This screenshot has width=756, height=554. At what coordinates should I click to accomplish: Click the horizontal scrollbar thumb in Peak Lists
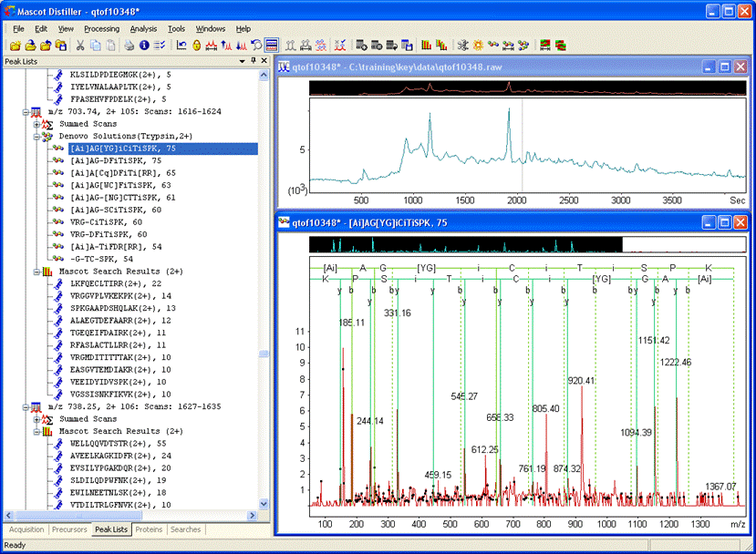click(78, 516)
